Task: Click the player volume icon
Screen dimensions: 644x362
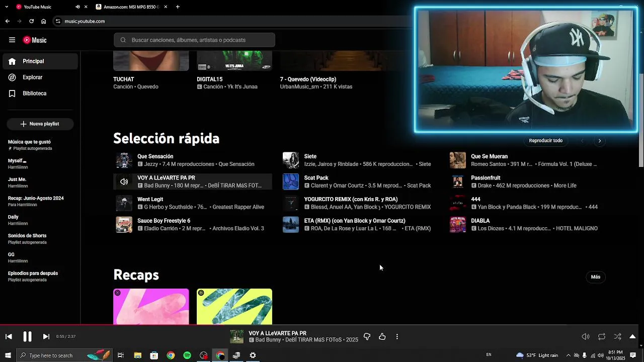Action: tap(586, 336)
